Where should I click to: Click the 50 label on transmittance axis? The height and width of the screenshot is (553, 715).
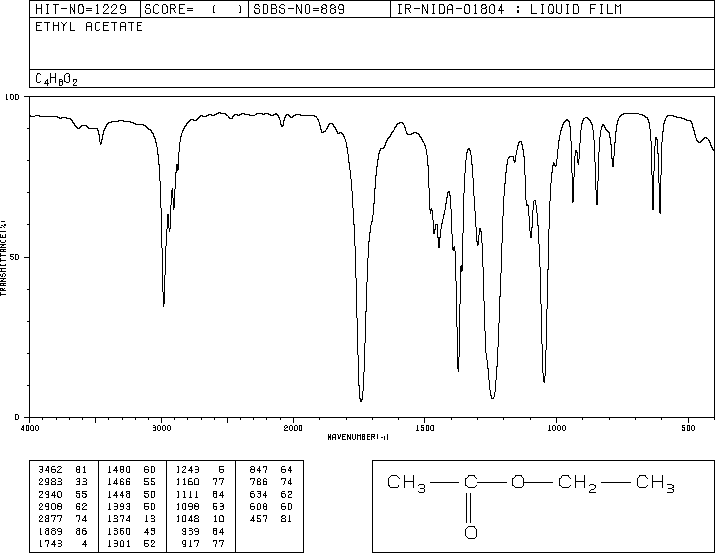pyautogui.click(x=15, y=257)
